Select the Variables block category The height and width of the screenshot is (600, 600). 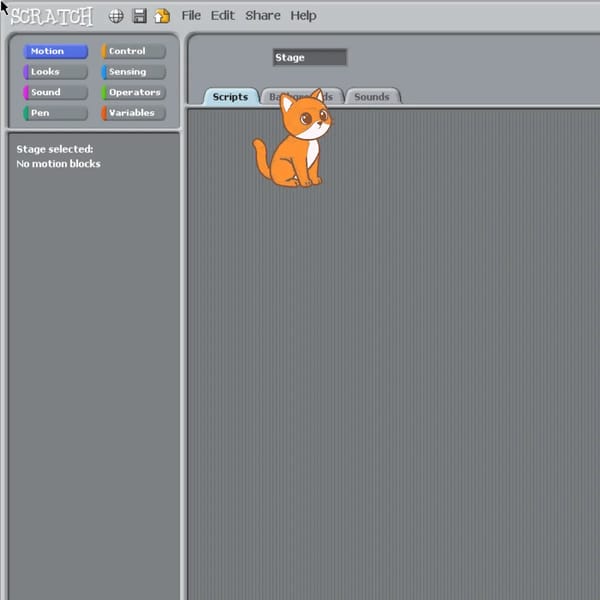click(x=134, y=113)
